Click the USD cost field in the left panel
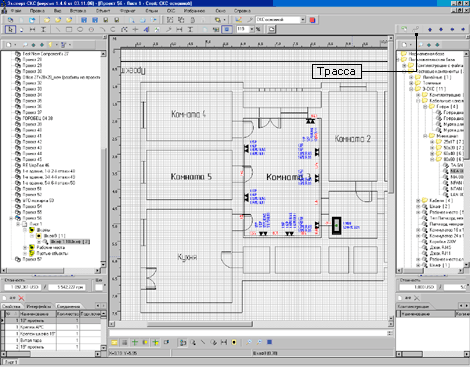 click(22, 287)
